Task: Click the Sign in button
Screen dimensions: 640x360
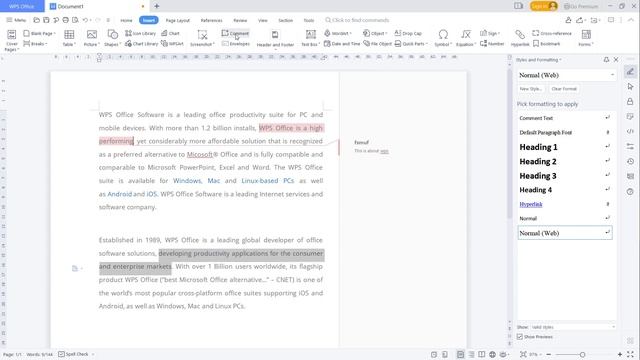Action: coord(543,6)
